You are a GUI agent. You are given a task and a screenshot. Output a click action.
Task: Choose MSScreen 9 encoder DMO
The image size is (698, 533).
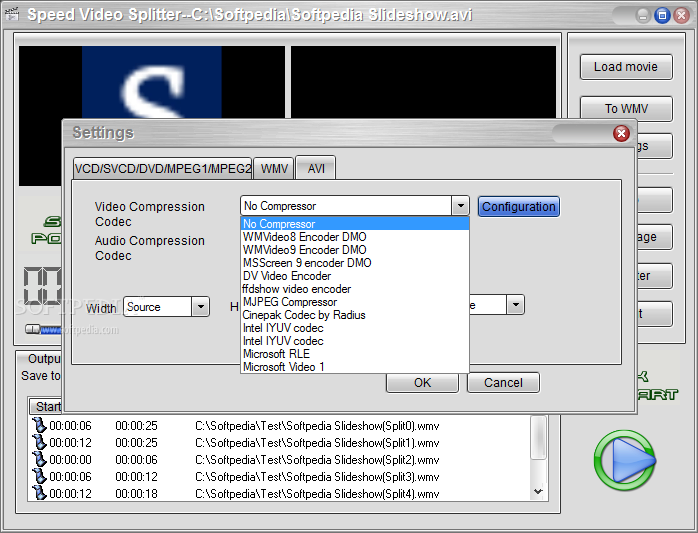coord(355,263)
